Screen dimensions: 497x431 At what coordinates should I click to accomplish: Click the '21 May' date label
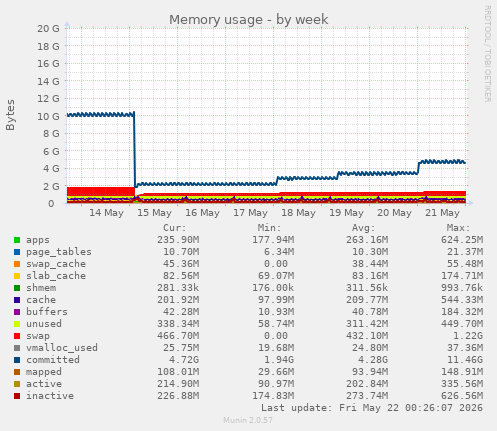point(442,213)
